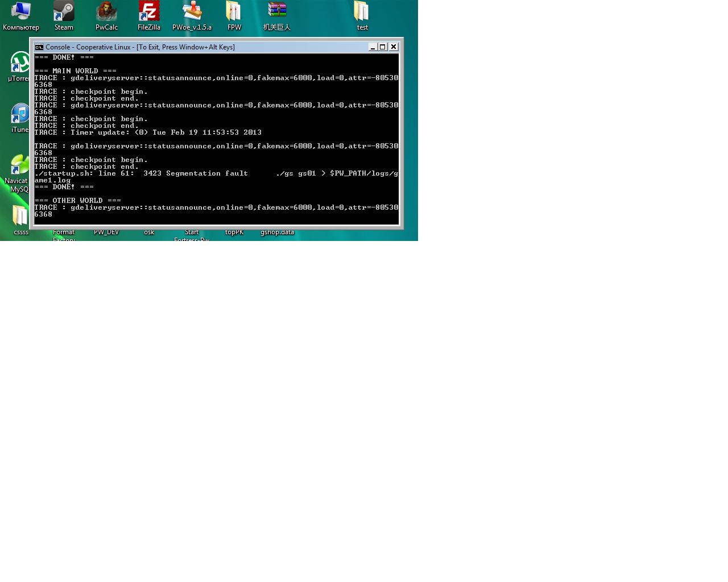Click the 'Timer update' trace line
The image size is (728, 582).
tap(148, 132)
